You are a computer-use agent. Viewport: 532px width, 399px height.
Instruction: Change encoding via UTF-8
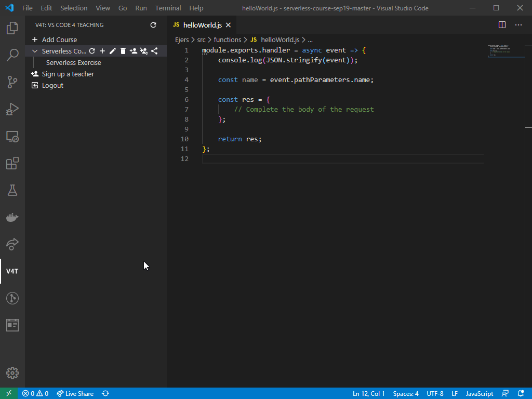[x=435, y=394]
